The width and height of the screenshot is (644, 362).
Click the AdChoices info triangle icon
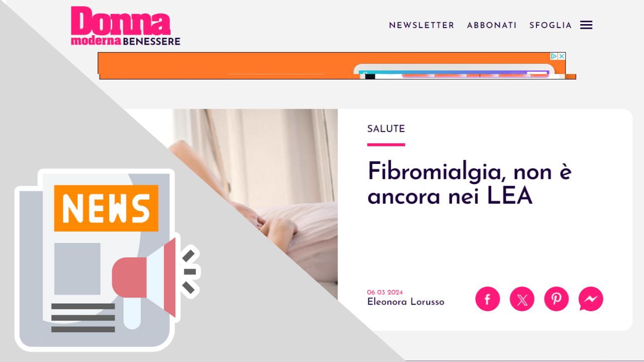pos(554,56)
